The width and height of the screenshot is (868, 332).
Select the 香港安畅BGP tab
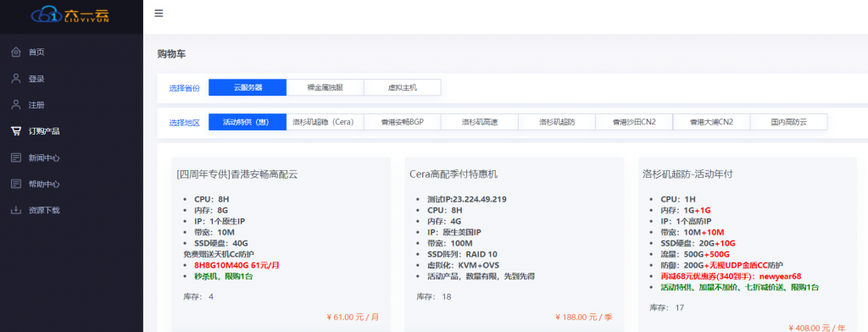(403, 122)
